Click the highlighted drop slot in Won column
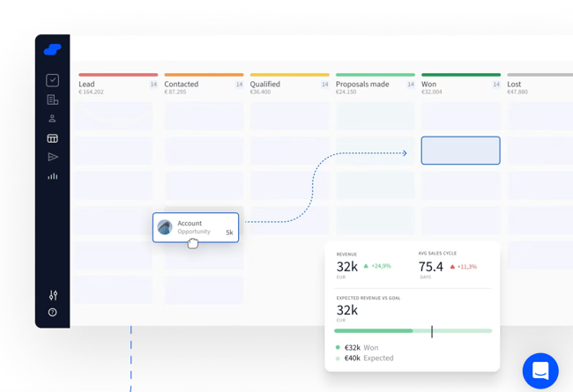 tap(460, 151)
